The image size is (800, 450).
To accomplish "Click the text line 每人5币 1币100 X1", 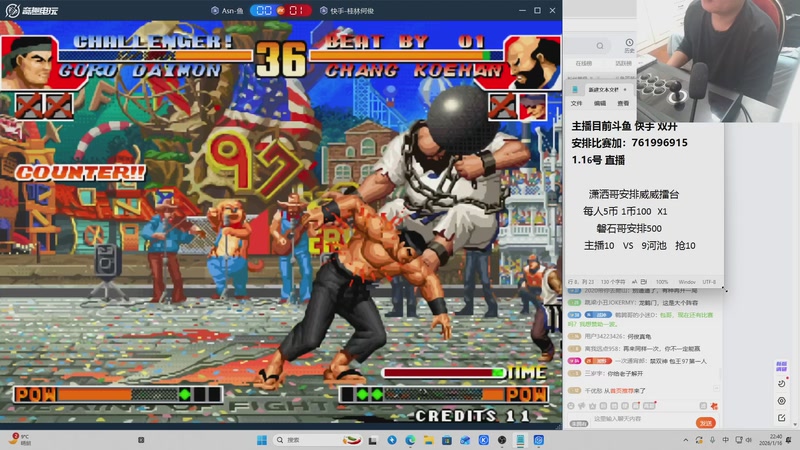I will click(x=625, y=211).
